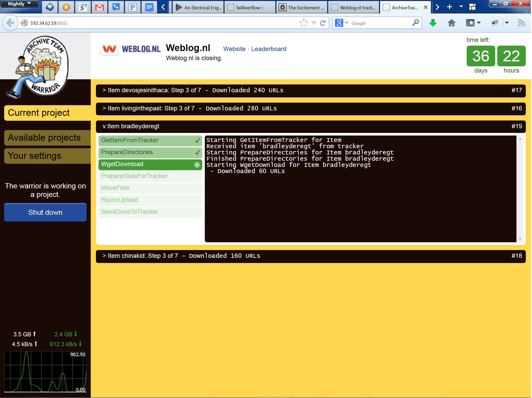Select the MoveFiles step

point(150,188)
